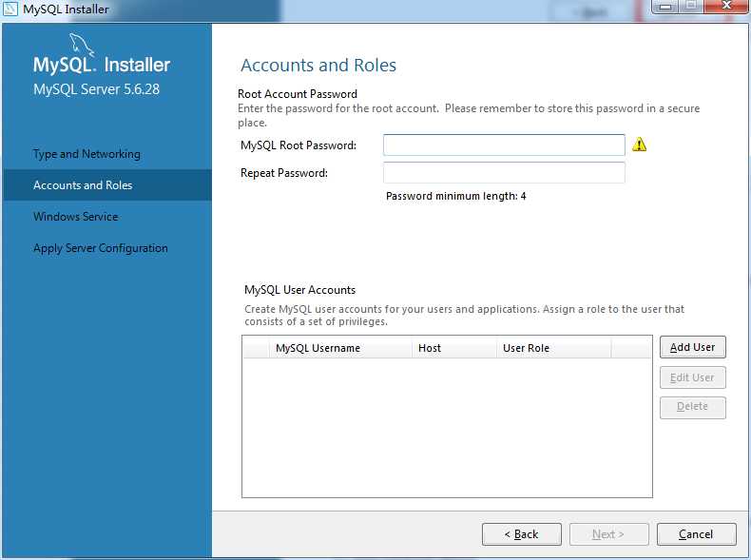Focus the Repeat Password field

point(504,172)
